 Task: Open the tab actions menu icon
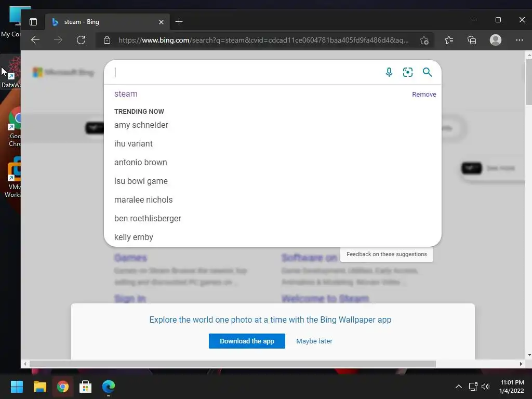33,22
